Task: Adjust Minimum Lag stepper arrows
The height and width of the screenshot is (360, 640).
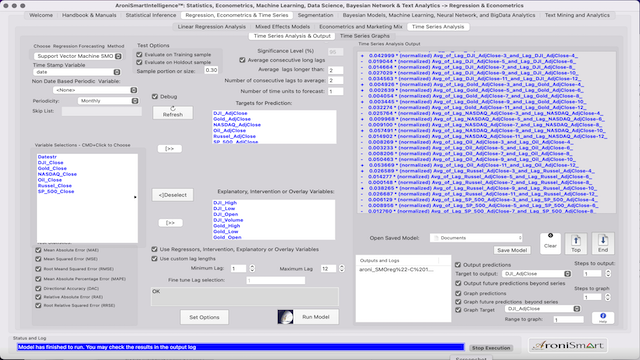Action: [252, 268]
